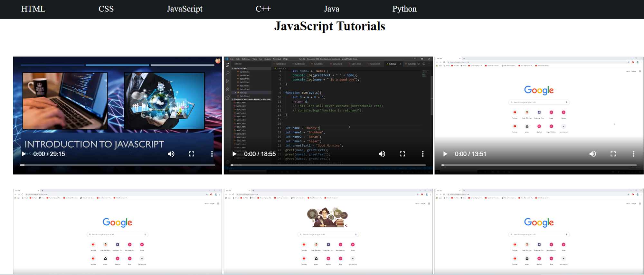
Task: Fullscreen the 18:55 code editor video
Action: coord(402,154)
